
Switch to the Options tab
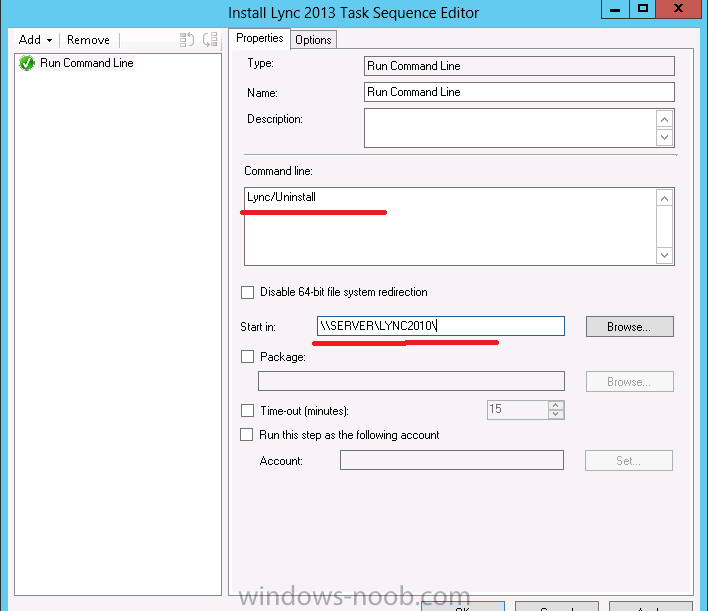(313, 40)
